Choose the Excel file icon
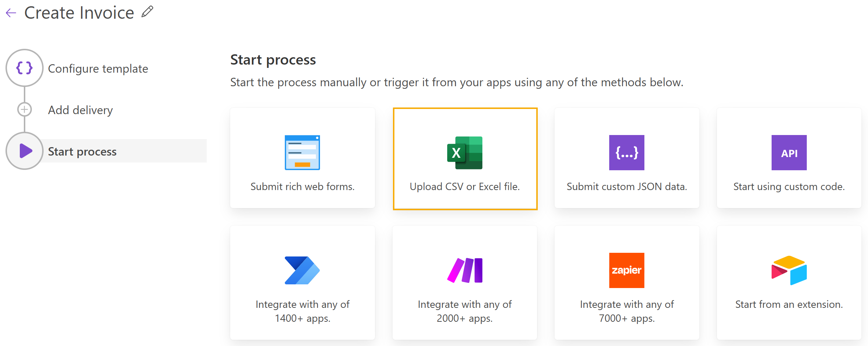The image size is (868, 346). (x=465, y=153)
